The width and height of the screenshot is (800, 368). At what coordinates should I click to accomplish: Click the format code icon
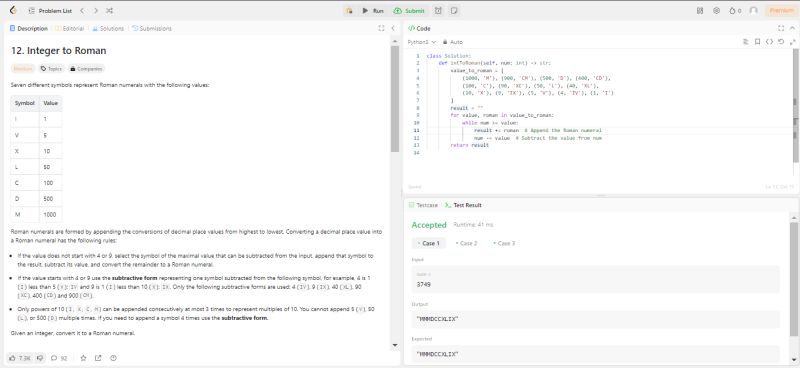pyautogui.click(x=745, y=42)
